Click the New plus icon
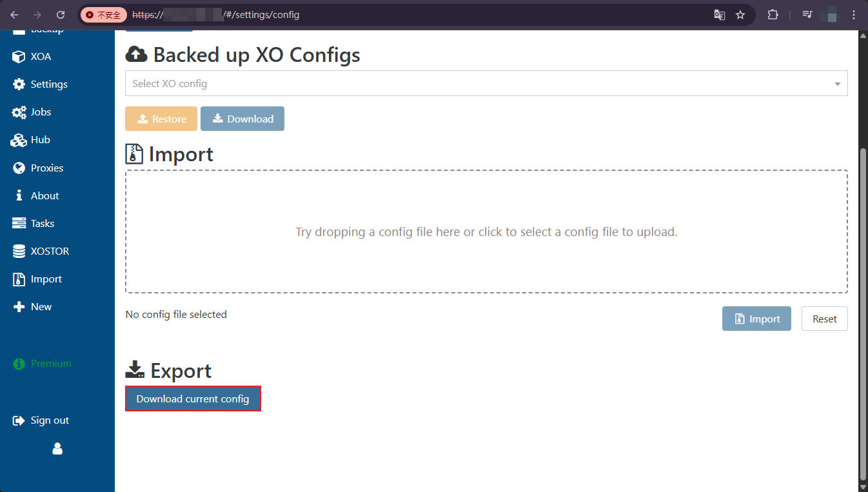This screenshot has width=868, height=492. (19, 307)
